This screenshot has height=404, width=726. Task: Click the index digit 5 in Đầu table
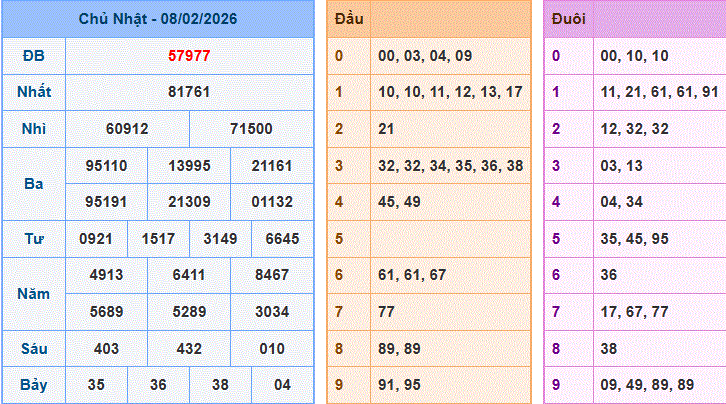coord(339,239)
